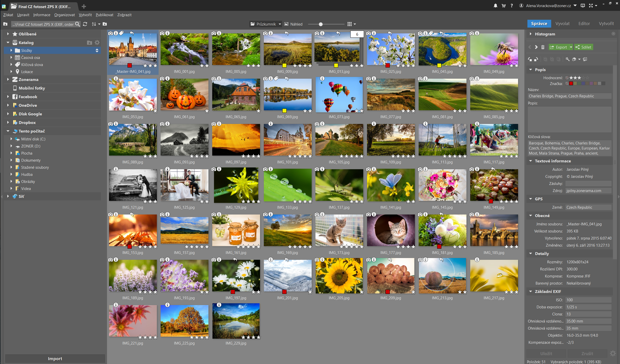620x364 pixels.
Task: Click the notifications bell icon
Action: (x=495, y=6)
